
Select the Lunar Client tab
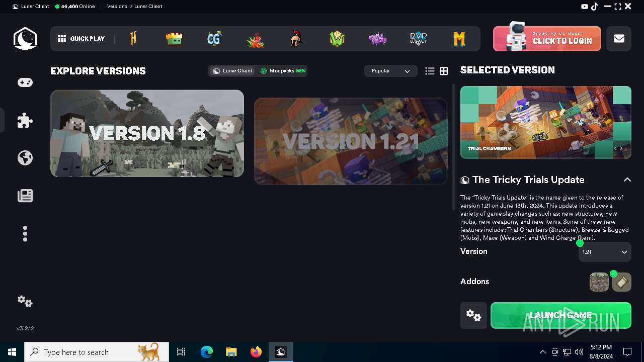pos(232,71)
